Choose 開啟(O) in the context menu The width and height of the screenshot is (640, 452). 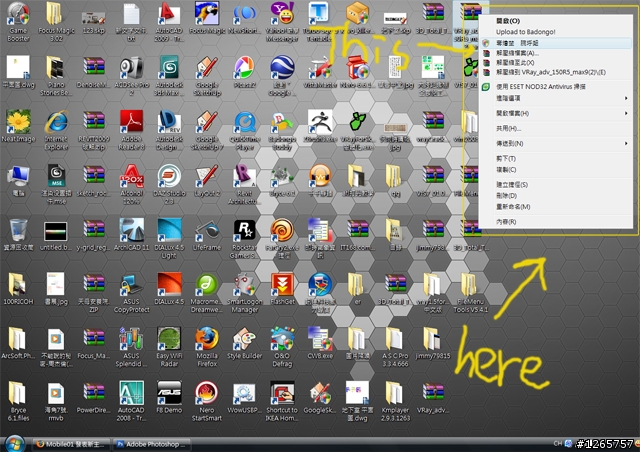click(x=556, y=21)
